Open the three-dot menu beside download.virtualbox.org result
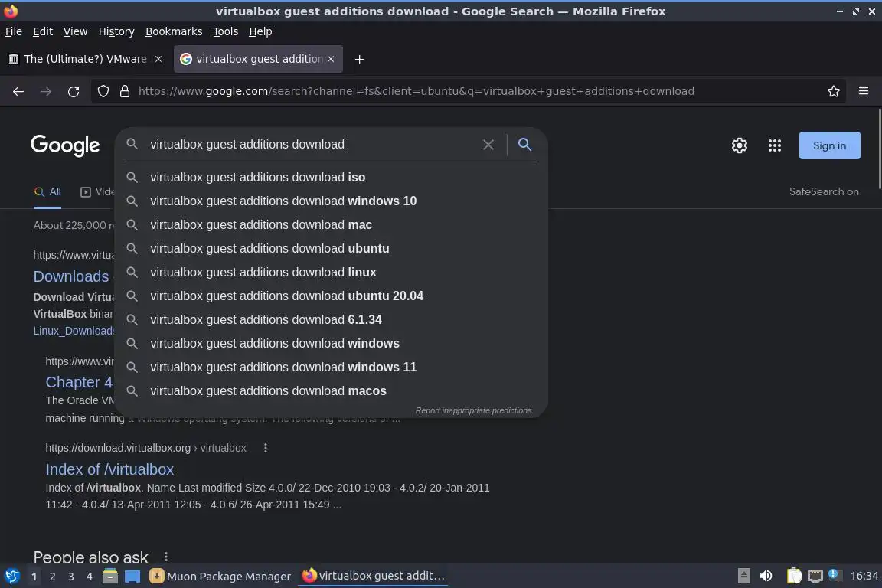The width and height of the screenshot is (882, 588). (x=266, y=448)
